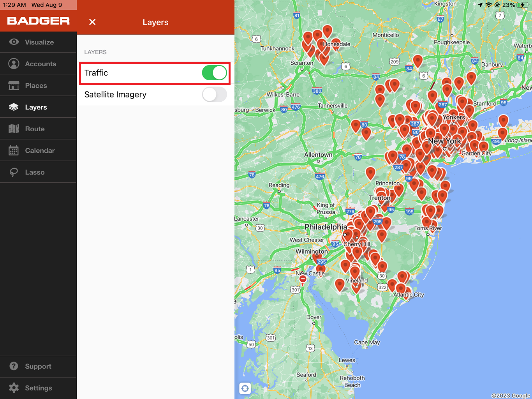Screen dimensions: 532x399
Task: Click the location arrow in status bar
Action: click(480, 5)
